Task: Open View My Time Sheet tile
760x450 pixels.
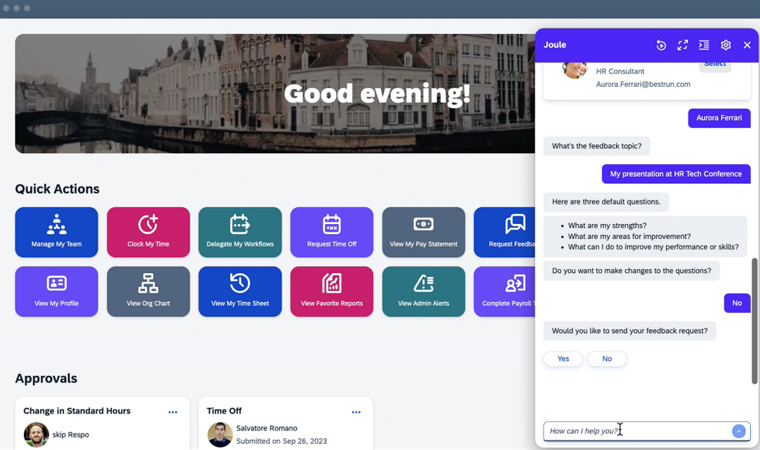Action: (240, 291)
